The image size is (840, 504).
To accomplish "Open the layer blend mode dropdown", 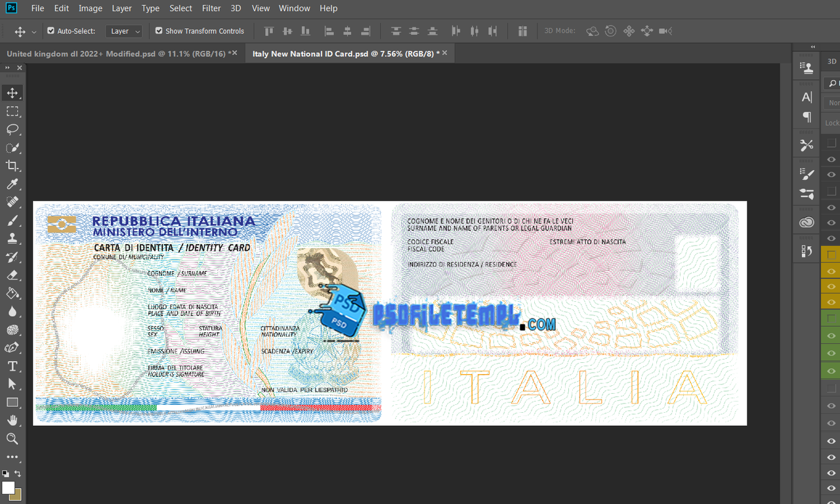I will [x=833, y=102].
